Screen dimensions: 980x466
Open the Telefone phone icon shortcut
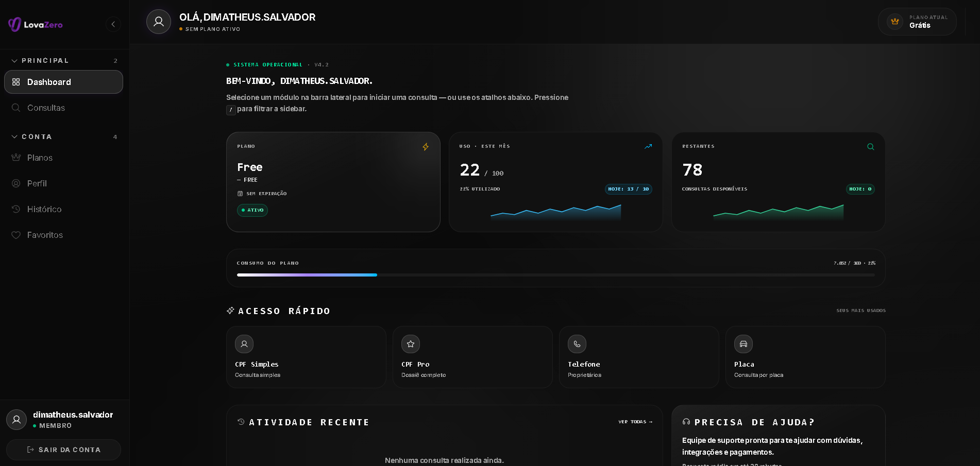(x=577, y=344)
